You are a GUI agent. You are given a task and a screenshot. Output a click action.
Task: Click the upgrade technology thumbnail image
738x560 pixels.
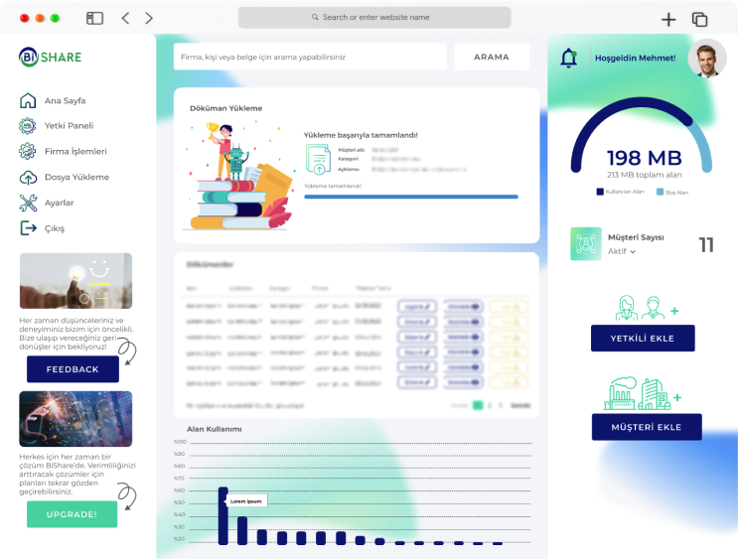[x=75, y=419]
